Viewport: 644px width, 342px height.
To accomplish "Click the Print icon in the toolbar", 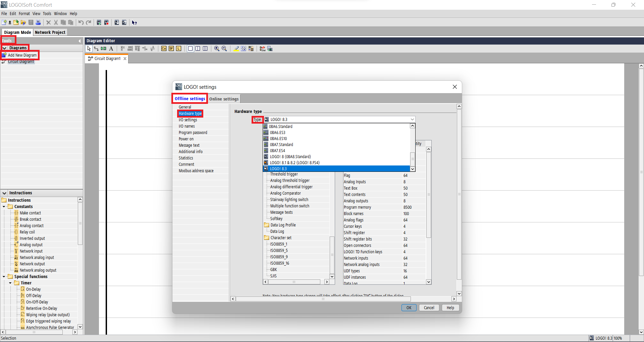I will [x=38, y=22].
